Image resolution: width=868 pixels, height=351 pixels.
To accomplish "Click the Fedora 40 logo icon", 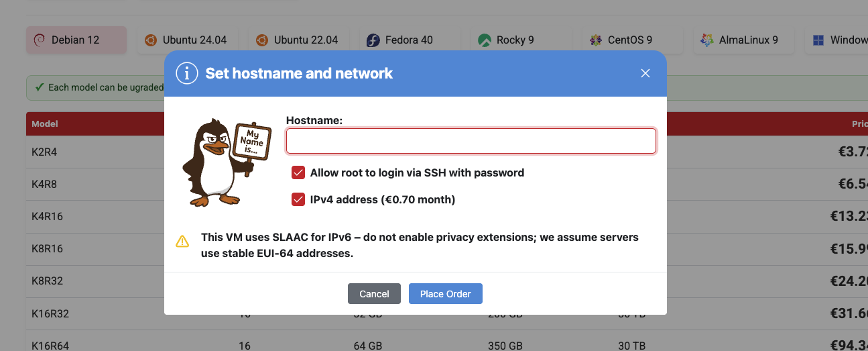I will 373,40.
